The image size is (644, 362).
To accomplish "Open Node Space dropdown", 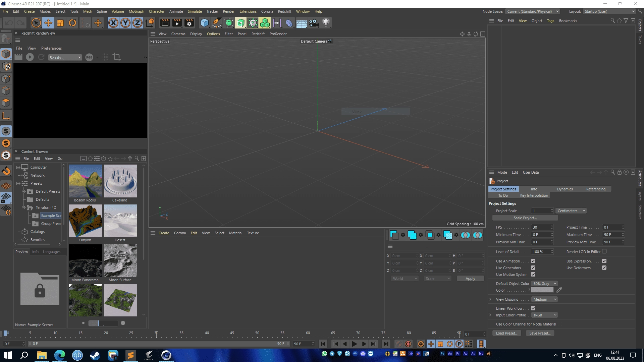I will coord(533,11).
